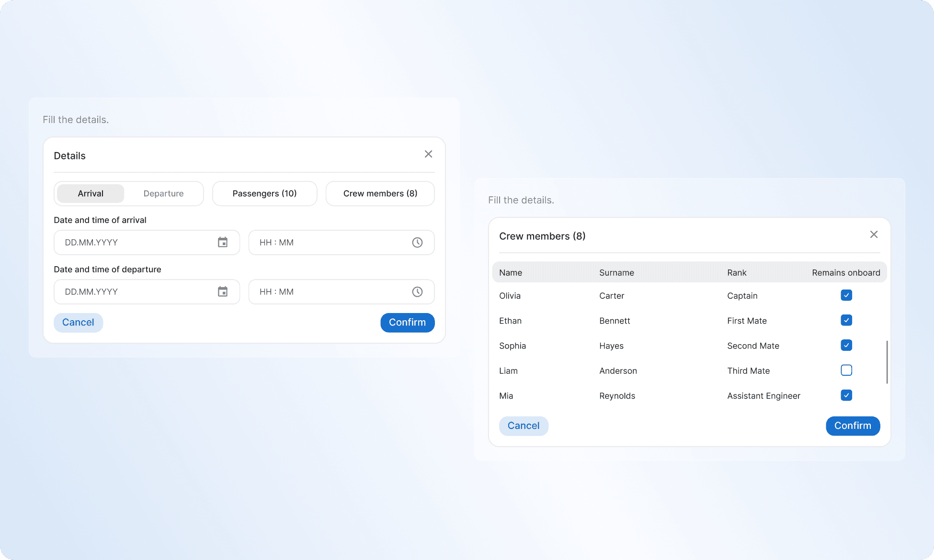Viewport: 934px width, 560px height.
Task: Select the Arrival tab
Action: click(90, 193)
